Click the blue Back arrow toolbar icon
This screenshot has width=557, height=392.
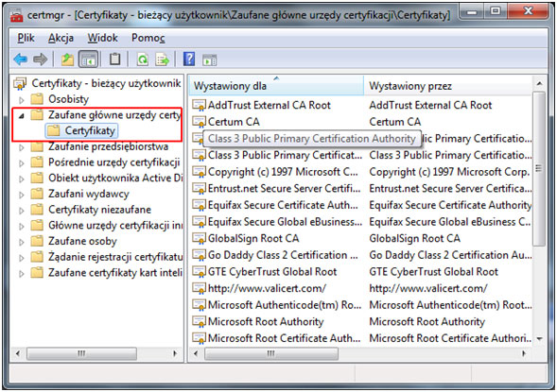pos(20,59)
